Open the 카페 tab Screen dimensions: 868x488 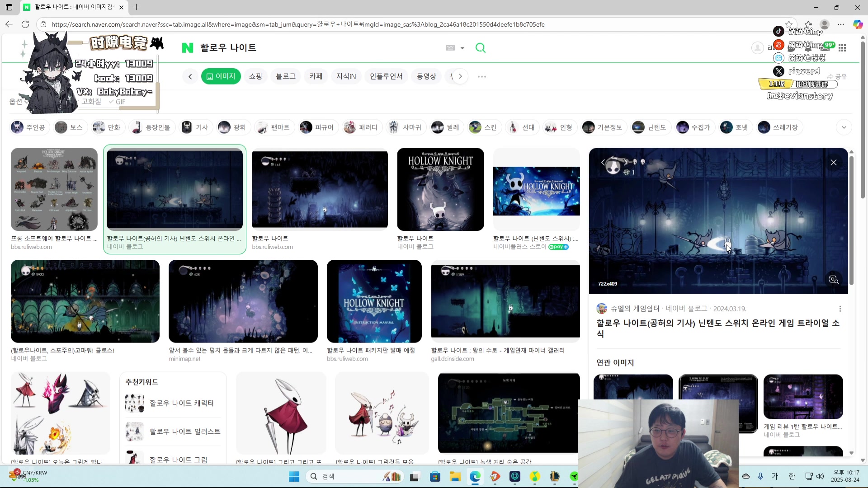[x=316, y=76]
